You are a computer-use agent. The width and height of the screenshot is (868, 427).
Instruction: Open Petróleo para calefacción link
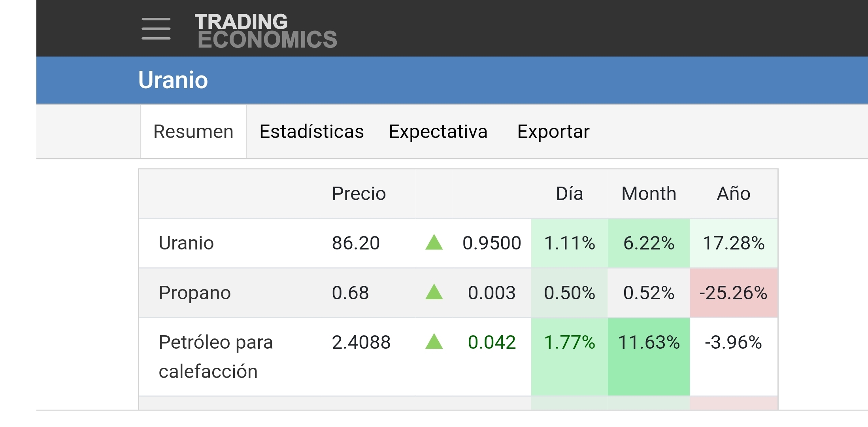(216, 357)
